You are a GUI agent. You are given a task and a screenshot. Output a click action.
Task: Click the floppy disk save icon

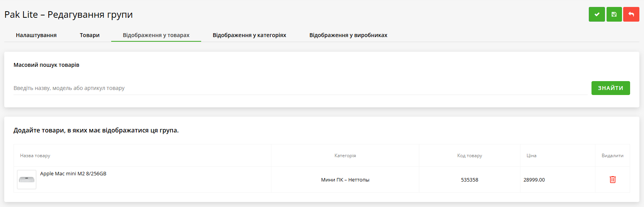point(614,14)
